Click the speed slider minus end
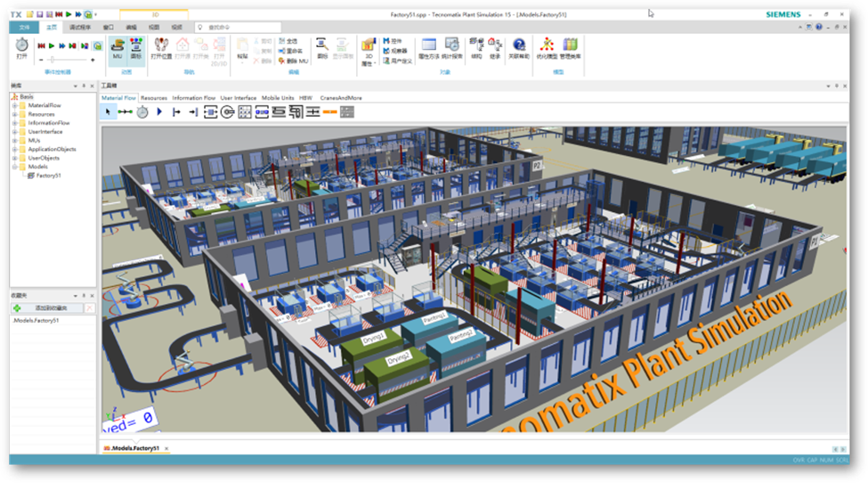This screenshot has width=868, height=483. [x=41, y=60]
